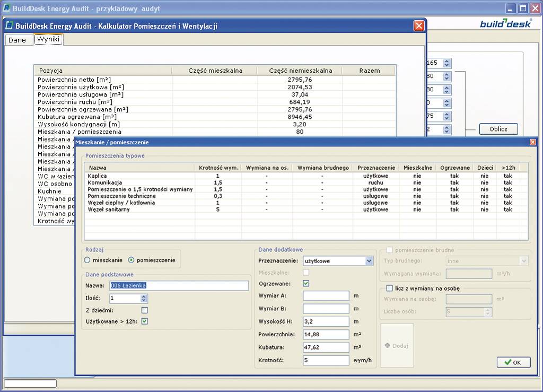The width and height of the screenshot is (543, 392).
Task: Click the stepper beside the Oblicz button
Action: click(x=446, y=129)
